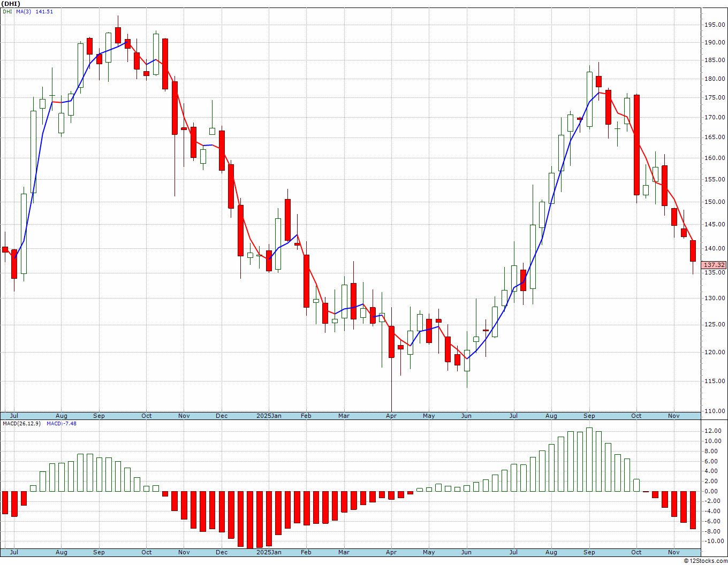Screen dimensions: 728x565
Task: Click the 170.00 price axis label
Action: click(x=715, y=117)
